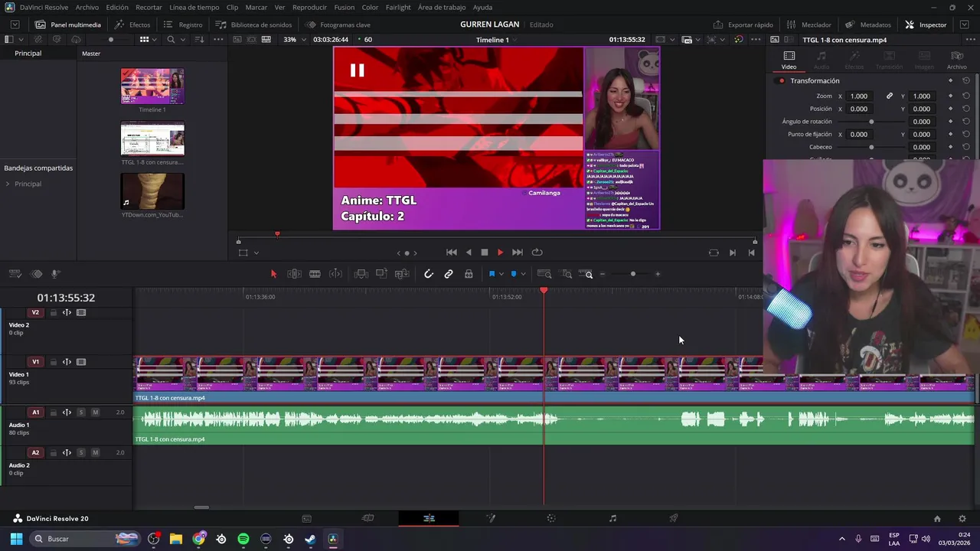This screenshot has width=980, height=551.
Task: Open the Efectos panel
Action: 132,24
